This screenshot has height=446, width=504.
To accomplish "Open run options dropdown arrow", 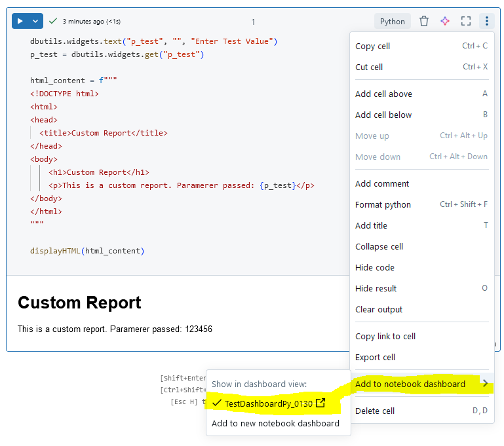I will (35, 21).
